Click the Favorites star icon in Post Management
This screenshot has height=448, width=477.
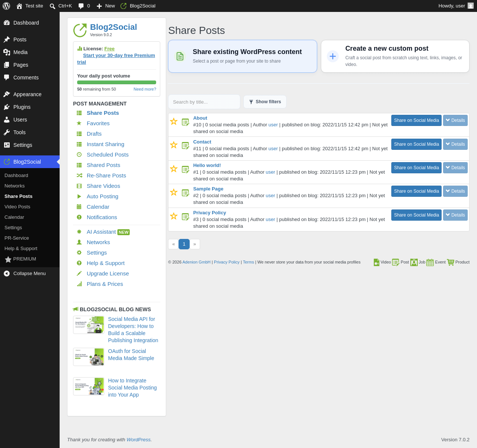[x=79, y=123]
